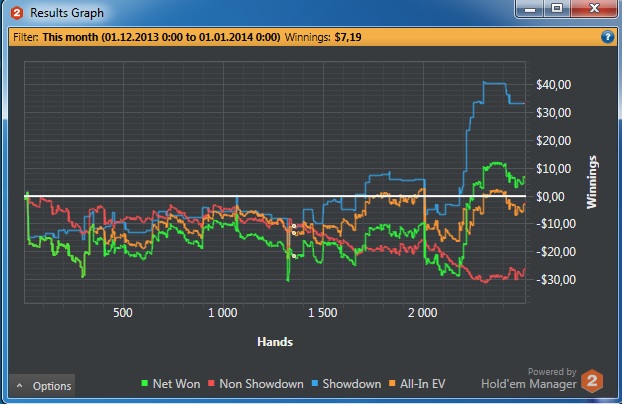Toggle the Showdown series legend
The width and height of the screenshot is (622, 404).
(x=346, y=384)
